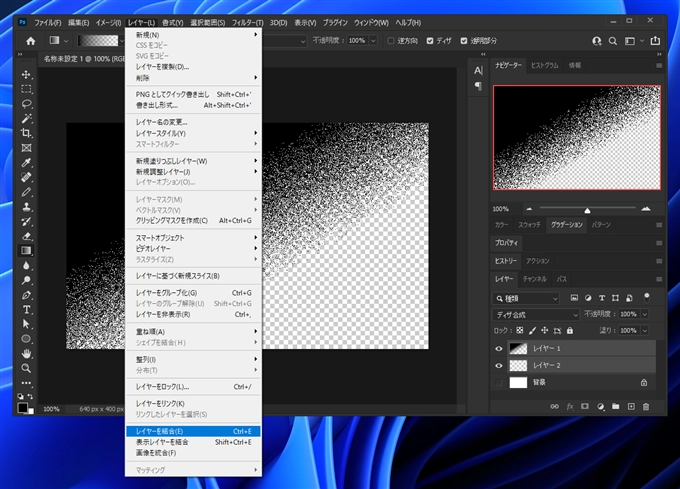Pick the Eyedropper tool
This screenshot has width=680, height=489.
pyautogui.click(x=27, y=162)
